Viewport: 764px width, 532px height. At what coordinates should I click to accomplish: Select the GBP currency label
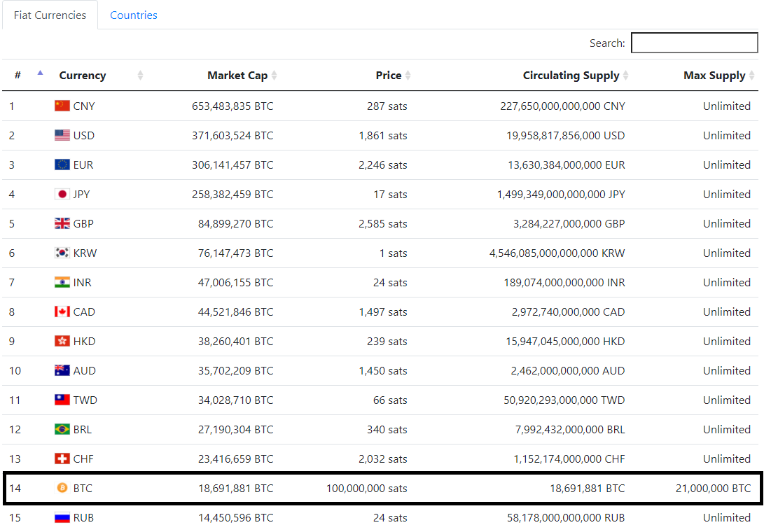(x=83, y=223)
